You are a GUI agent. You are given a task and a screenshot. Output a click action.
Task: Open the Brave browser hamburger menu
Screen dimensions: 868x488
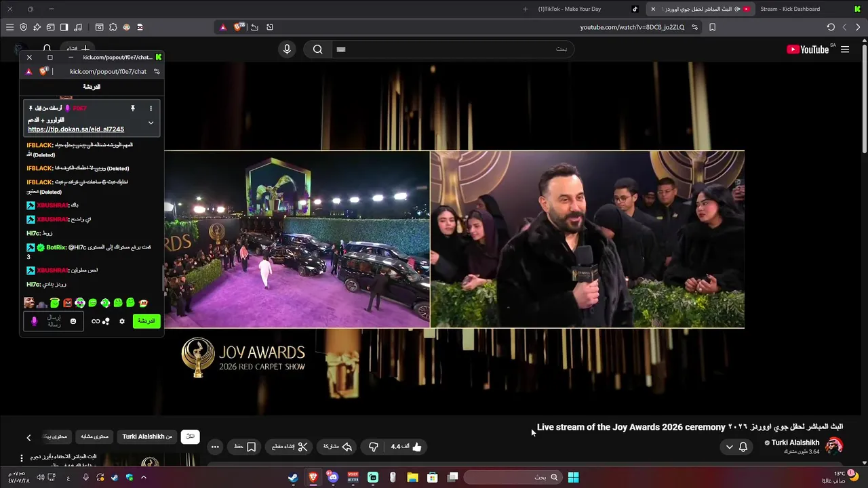[x=9, y=27]
